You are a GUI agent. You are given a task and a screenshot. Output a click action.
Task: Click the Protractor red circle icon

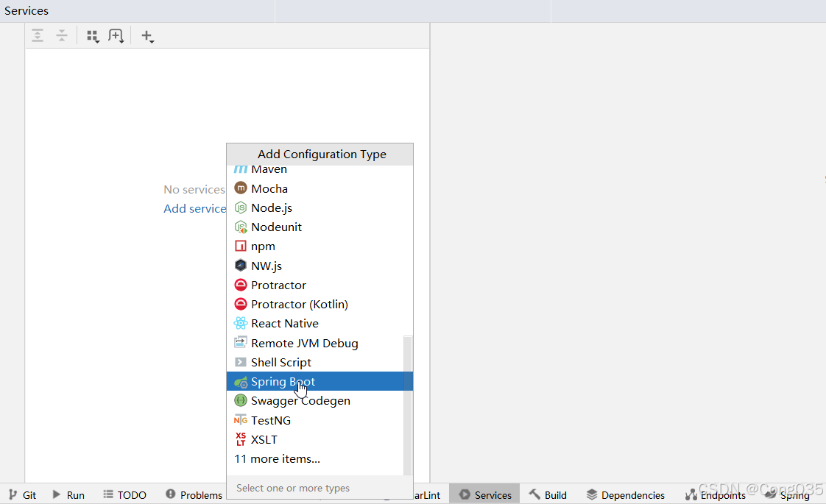(x=241, y=285)
